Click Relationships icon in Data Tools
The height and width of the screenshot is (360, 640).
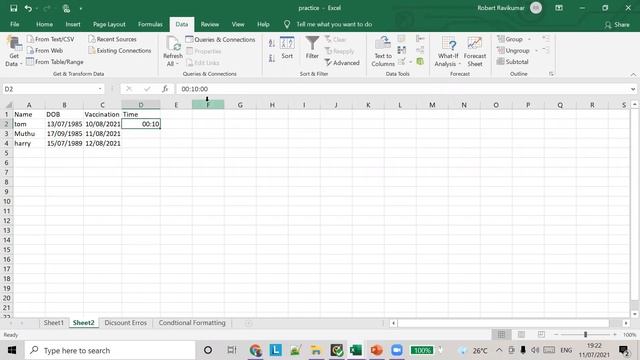(420, 50)
